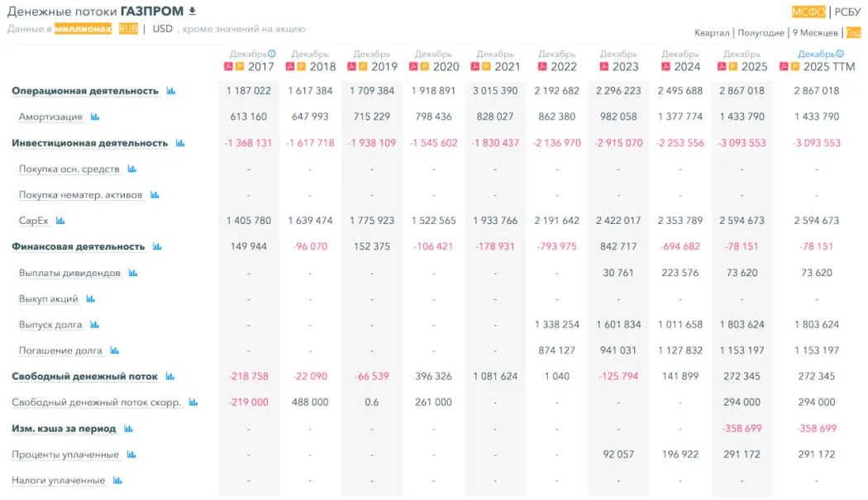Open the Финансовая деятельность row label
This screenshot has height=500, width=868.
(x=78, y=246)
